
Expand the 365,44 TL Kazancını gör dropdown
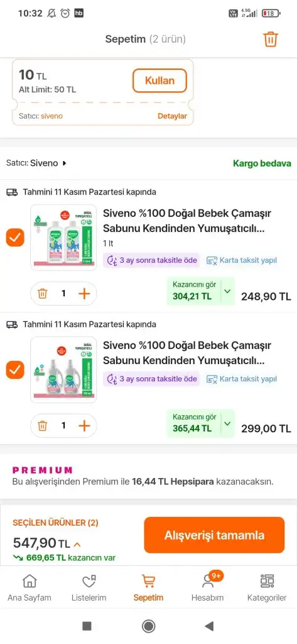[x=228, y=423]
